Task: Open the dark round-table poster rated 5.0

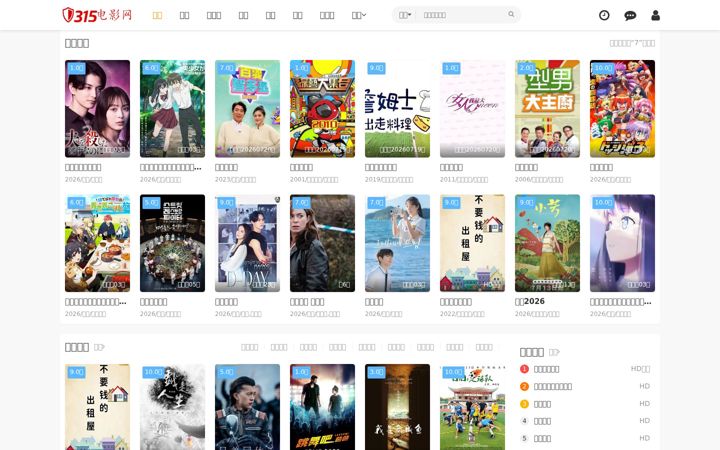Action: point(172,243)
